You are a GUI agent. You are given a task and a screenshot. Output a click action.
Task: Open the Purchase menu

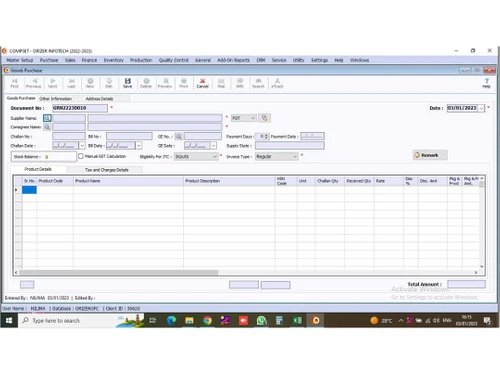tap(49, 60)
